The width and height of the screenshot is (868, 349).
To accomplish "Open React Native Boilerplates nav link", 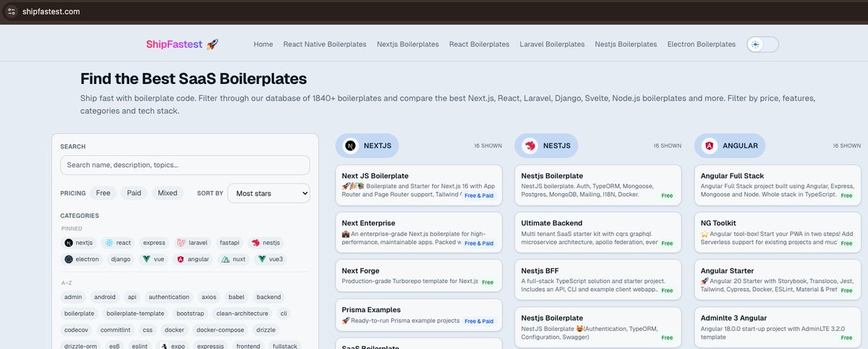I will coord(325,44).
